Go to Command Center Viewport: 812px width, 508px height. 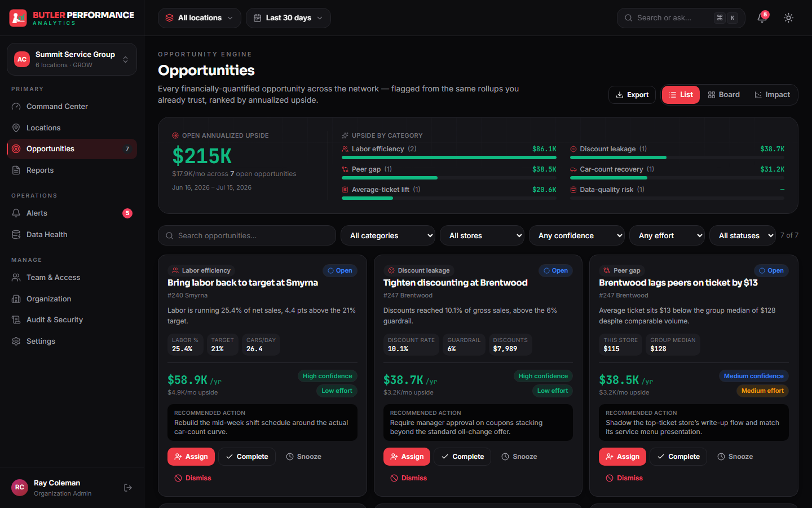coord(72,107)
